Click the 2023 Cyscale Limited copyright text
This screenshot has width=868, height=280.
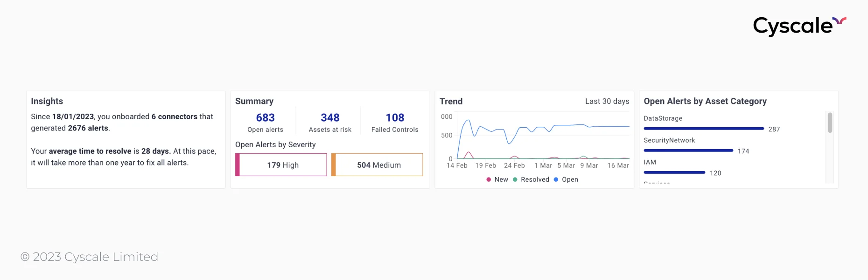90,257
